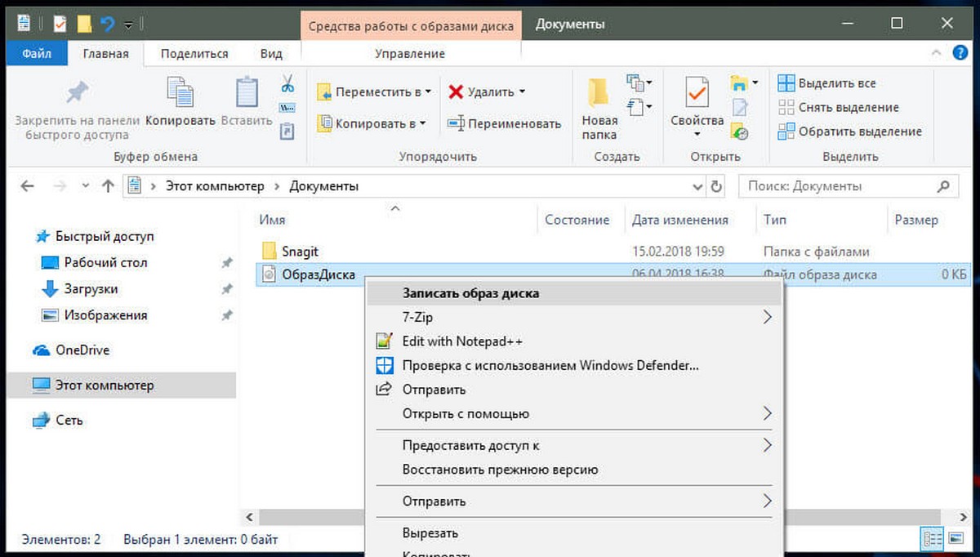
Task: Click Этот компьютер in address breadcrumb
Action: [x=216, y=186]
